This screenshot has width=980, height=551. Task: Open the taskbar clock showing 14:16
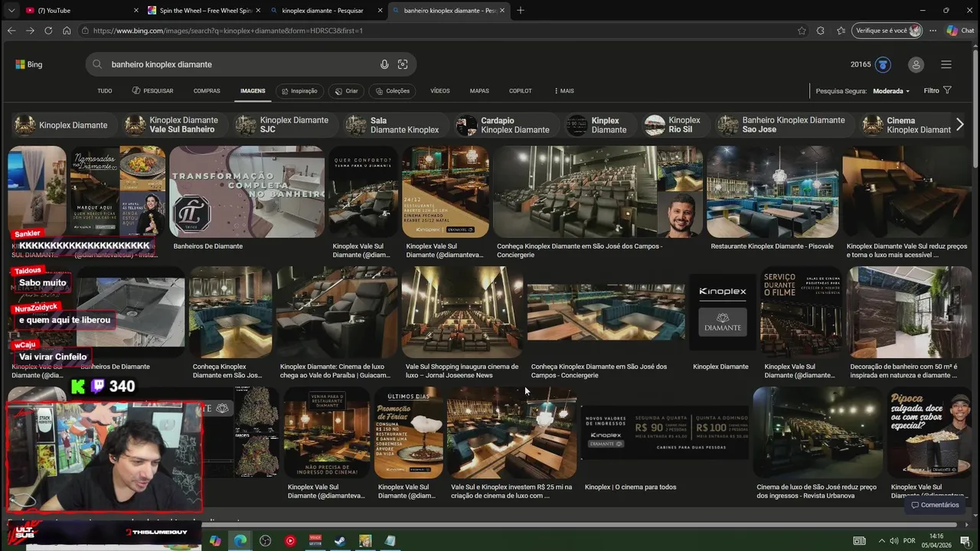click(x=936, y=540)
